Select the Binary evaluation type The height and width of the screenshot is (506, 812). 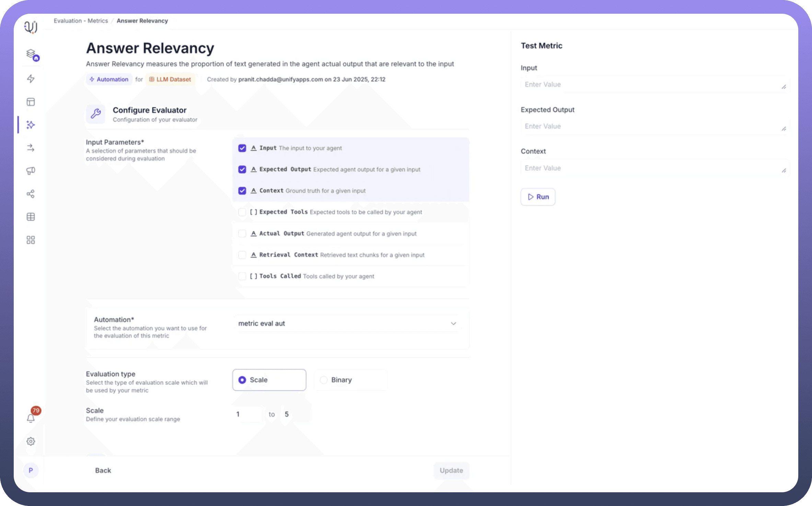pyautogui.click(x=324, y=380)
